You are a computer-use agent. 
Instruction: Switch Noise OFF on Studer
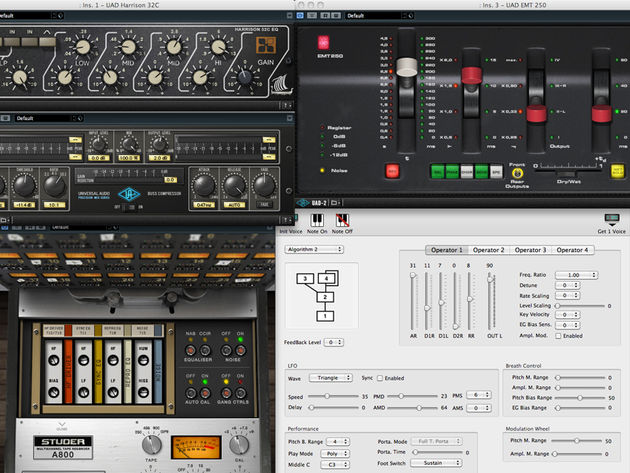tap(226, 350)
